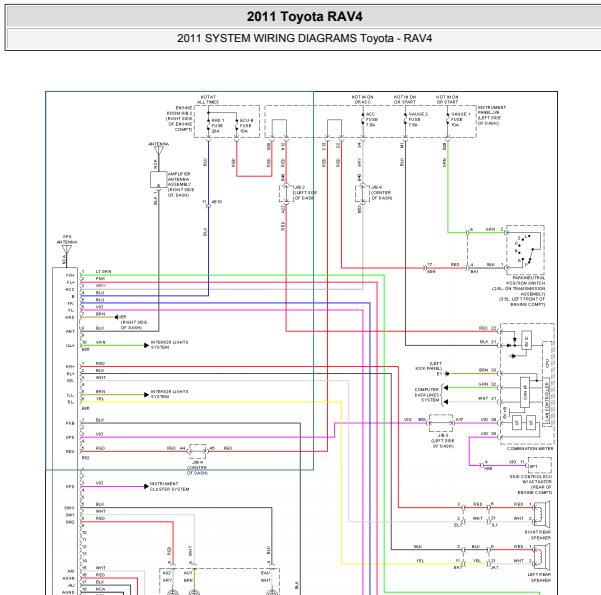Click the 'J/B 3 (LEFT SIDE OF DASH)' label near the fuse box

click(x=305, y=192)
